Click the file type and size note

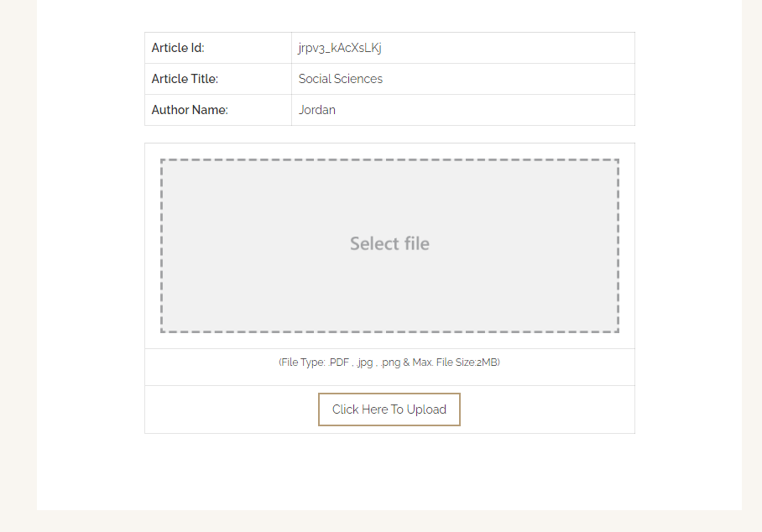point(389,362)
